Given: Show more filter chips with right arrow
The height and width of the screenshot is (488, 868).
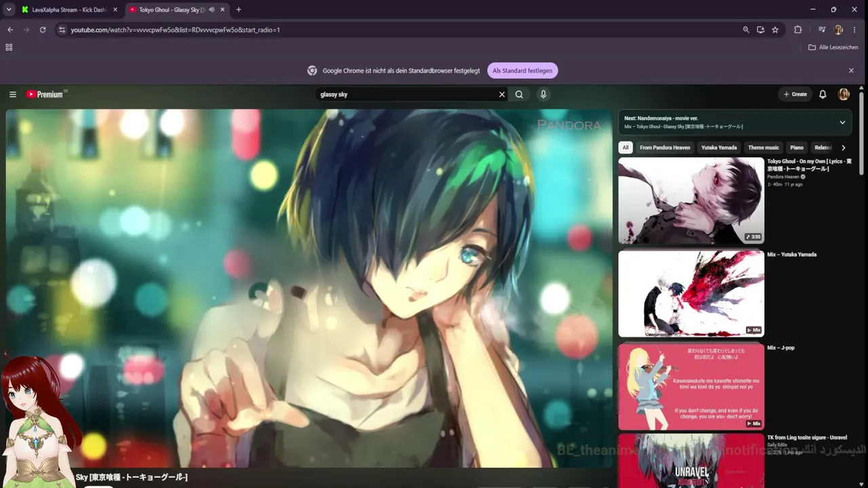Looking at the screenshot, I should [x=843, y=148].
